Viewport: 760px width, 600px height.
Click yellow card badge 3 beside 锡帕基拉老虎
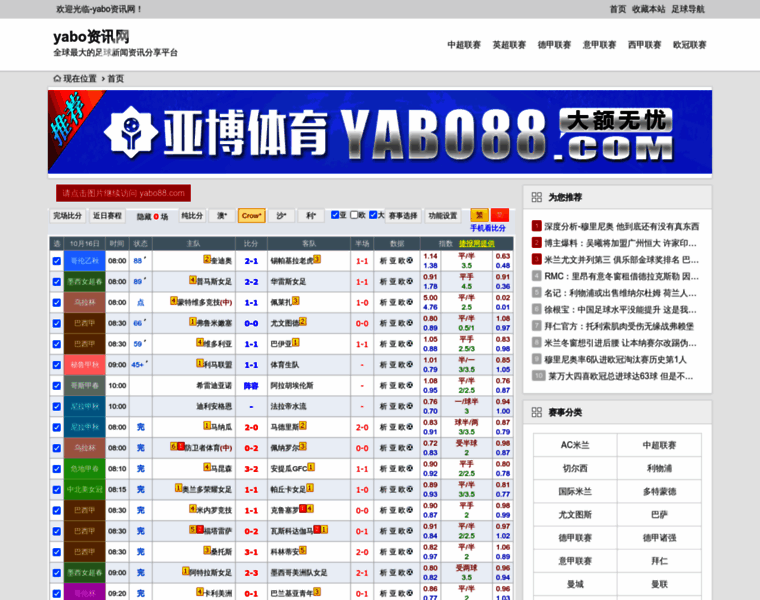317,259
